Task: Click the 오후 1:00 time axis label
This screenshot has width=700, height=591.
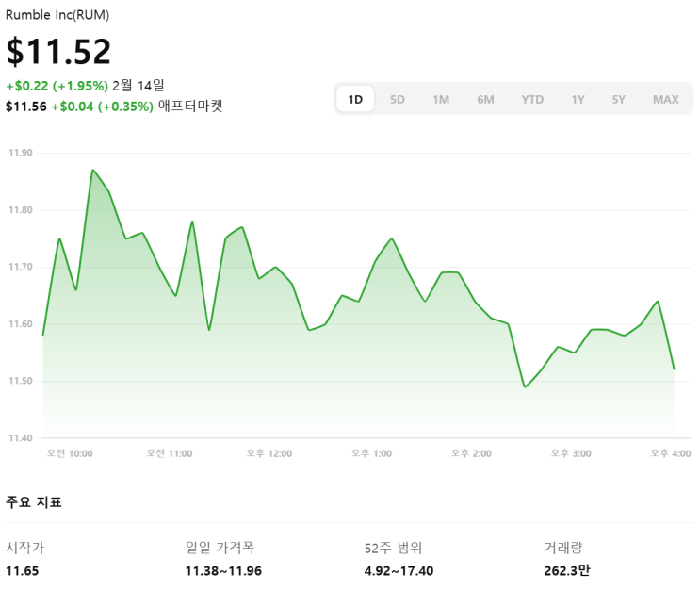Action: pyautogui.click(x=371, y=453)
